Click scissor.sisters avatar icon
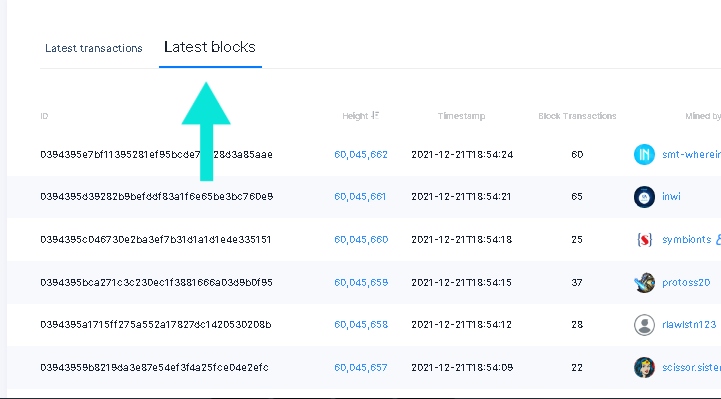Image resolution: width=721 pixels, height=399 pixels. 644,367
